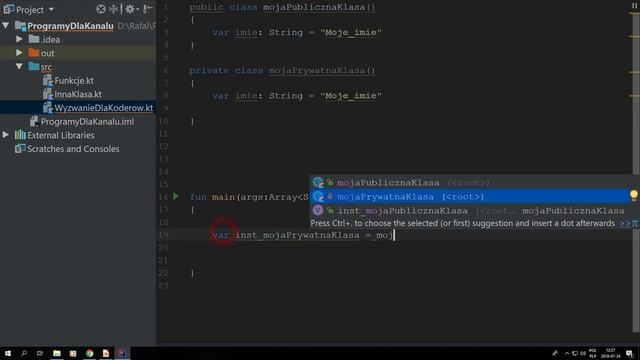
Task: Place cursor after 'moj' on line 19
Action: [x=394, y=235]
